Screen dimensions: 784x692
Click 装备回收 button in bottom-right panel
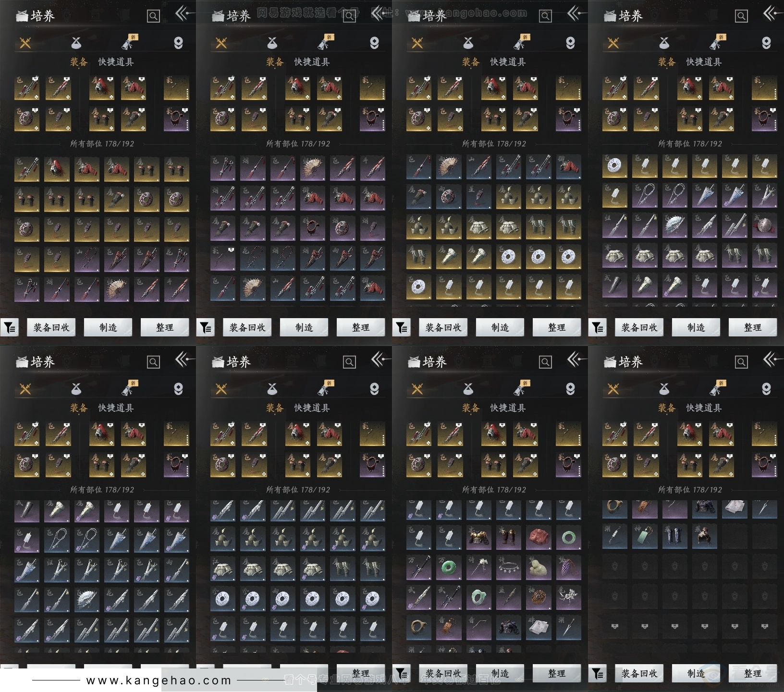click(639, 673)
